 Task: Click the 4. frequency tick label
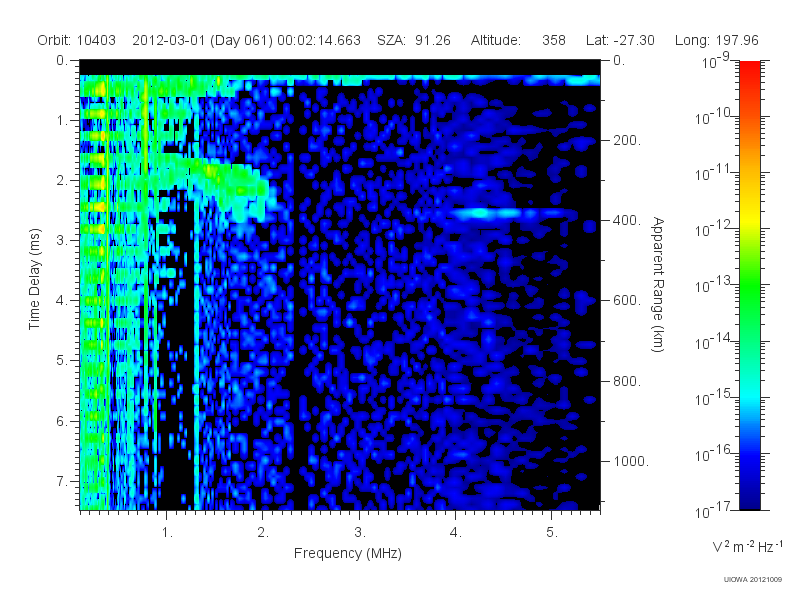456,533
